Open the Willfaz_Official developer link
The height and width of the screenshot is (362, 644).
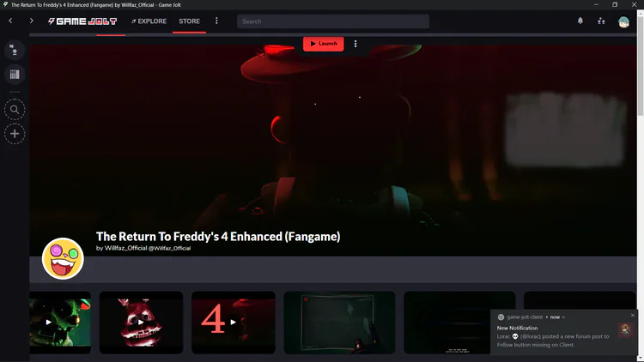tap(125, 248)
